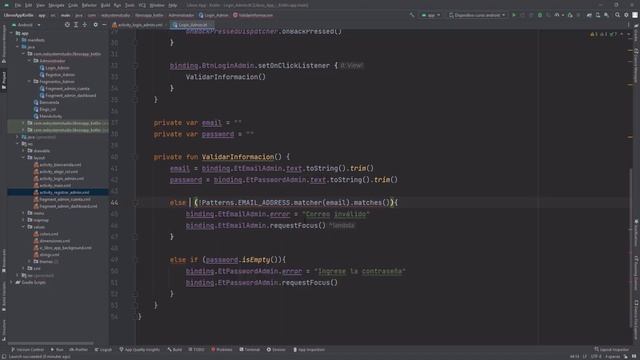Click the UTF-8 encoding in status bar
The image size is (640, 360).
[596, 357]
